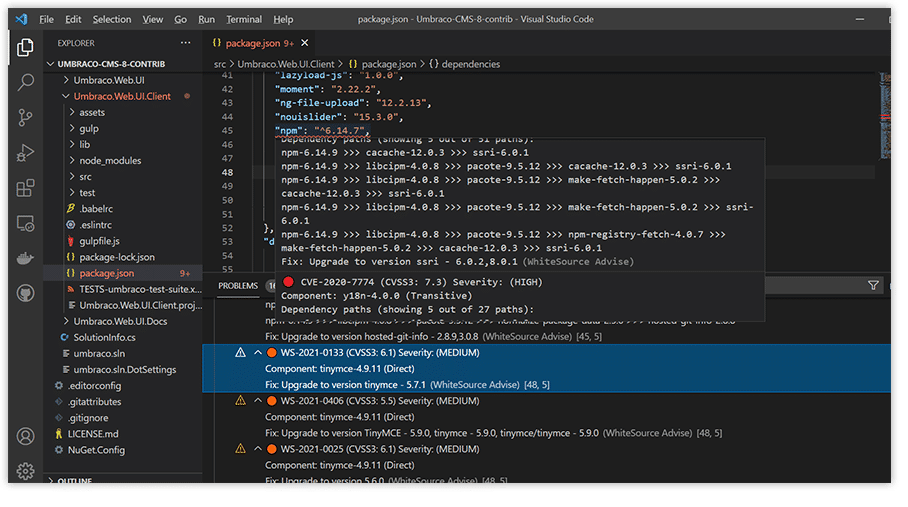The image size is (908, 507).
Task: Open the GitHub view
Action: tap(25, 293)
